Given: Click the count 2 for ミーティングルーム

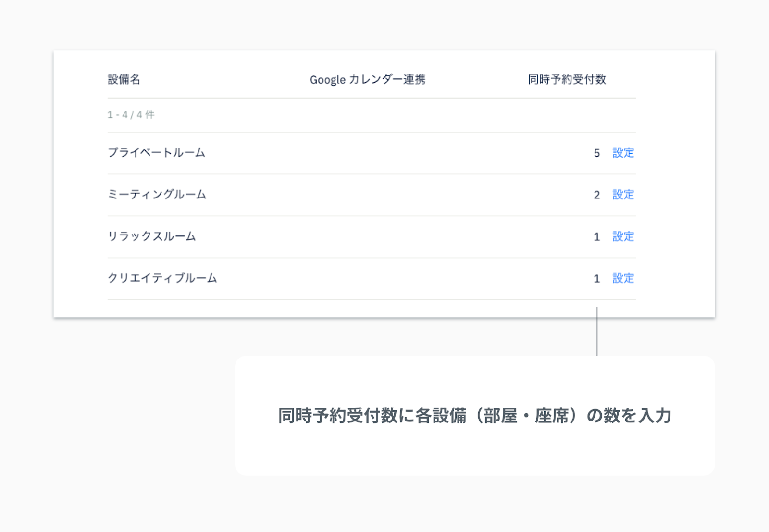Looking at the screenshot, I should click(x=596, y=195).
